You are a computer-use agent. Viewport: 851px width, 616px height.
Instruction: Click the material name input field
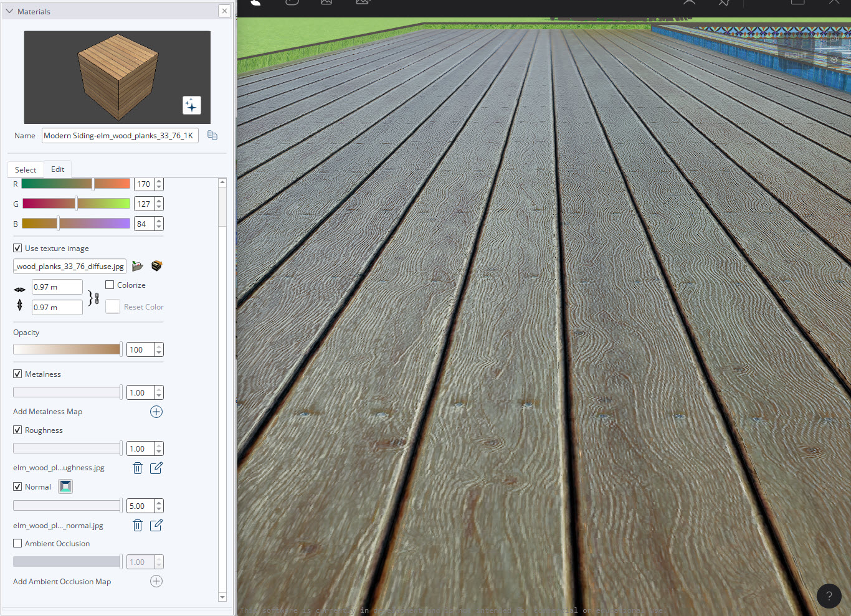pos(118,135)
